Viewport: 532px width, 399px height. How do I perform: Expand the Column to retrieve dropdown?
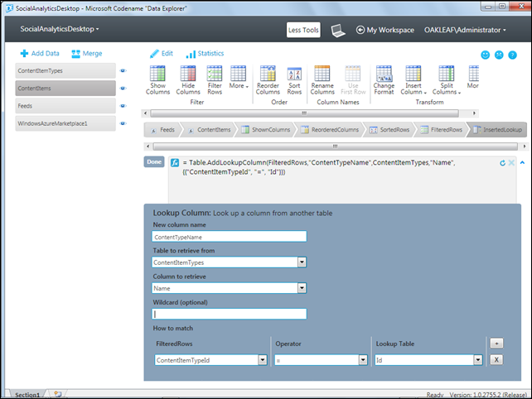(302, 288)
